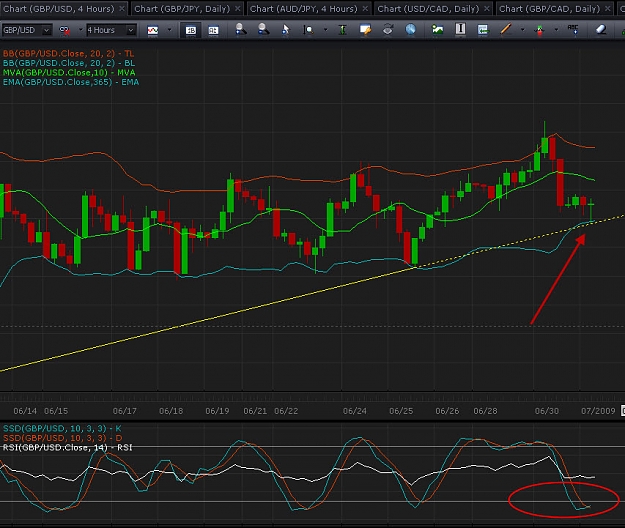Click the save chart image icon

tap(438, 29)
